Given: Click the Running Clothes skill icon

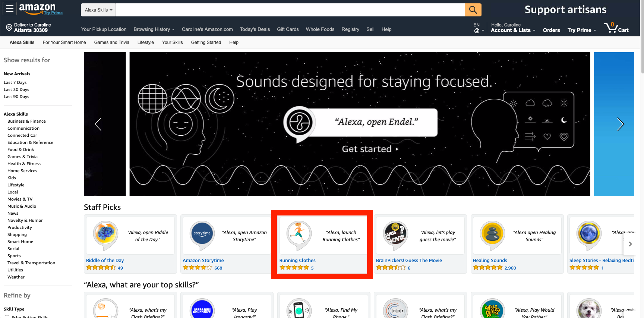Looking at the screenshot, I should 299,235.
